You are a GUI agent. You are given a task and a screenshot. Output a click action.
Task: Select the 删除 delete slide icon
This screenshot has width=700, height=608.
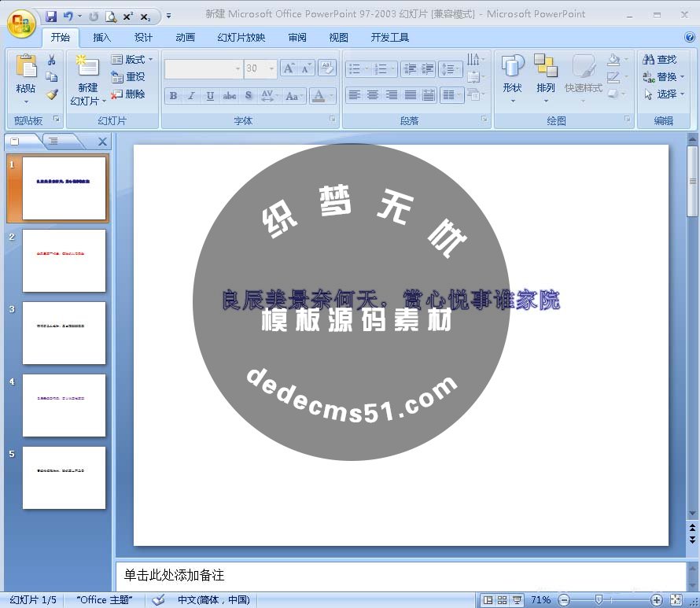(131, 94)
